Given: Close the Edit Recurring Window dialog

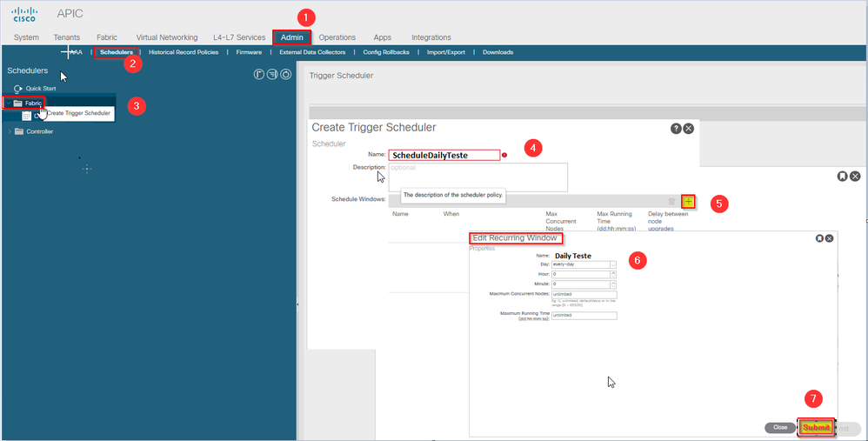Looking at the screenshot, I should coord(829,238).
